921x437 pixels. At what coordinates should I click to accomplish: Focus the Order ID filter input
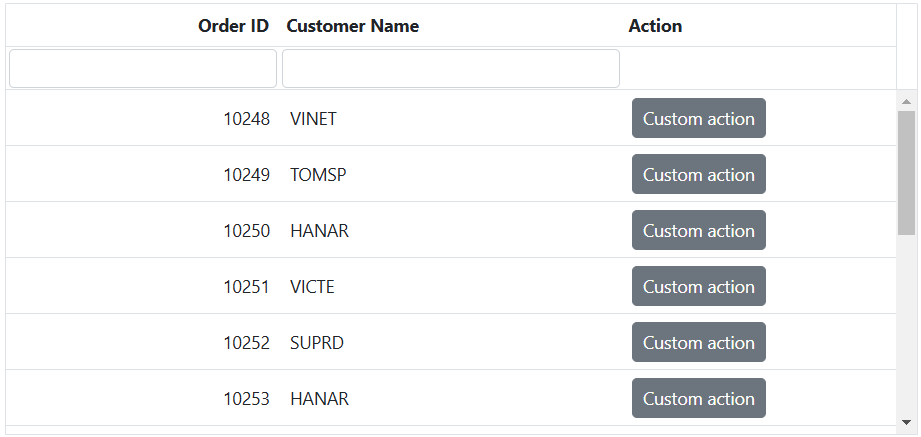(143, 68)
